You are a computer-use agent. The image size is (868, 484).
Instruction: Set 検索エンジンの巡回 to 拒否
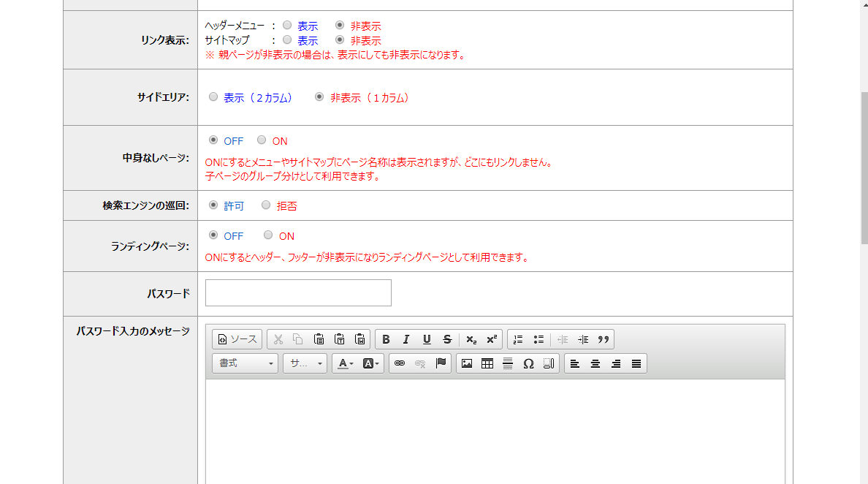click(x=266, y=205)
